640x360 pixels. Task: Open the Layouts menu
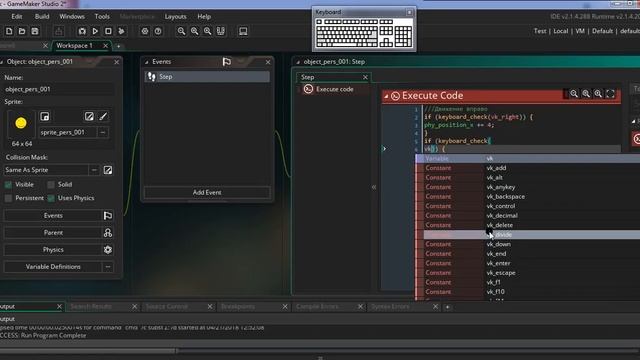click(176, 17)
